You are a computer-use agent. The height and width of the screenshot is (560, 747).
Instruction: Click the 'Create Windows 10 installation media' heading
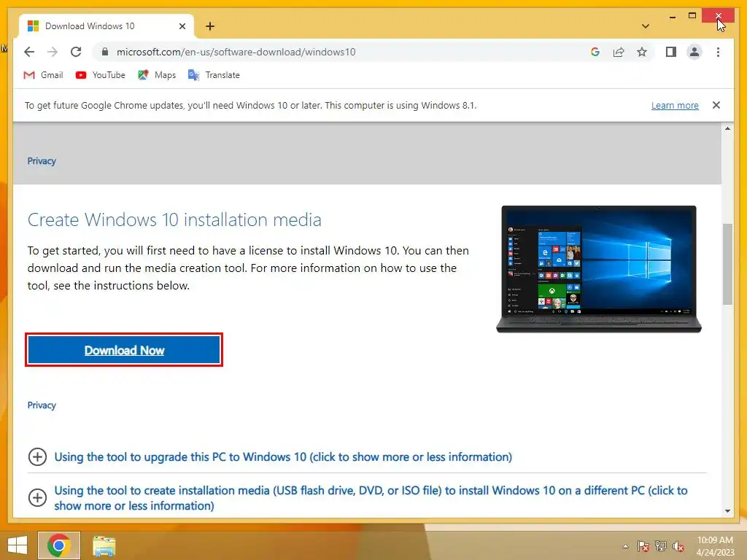(174, 219)
